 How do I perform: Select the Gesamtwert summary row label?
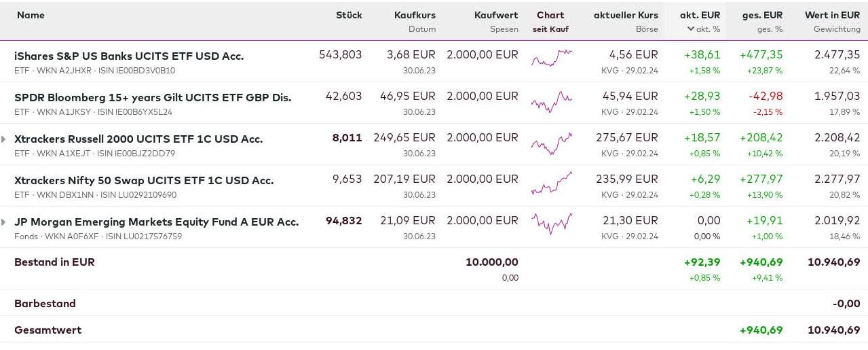[x=48, y=330]
